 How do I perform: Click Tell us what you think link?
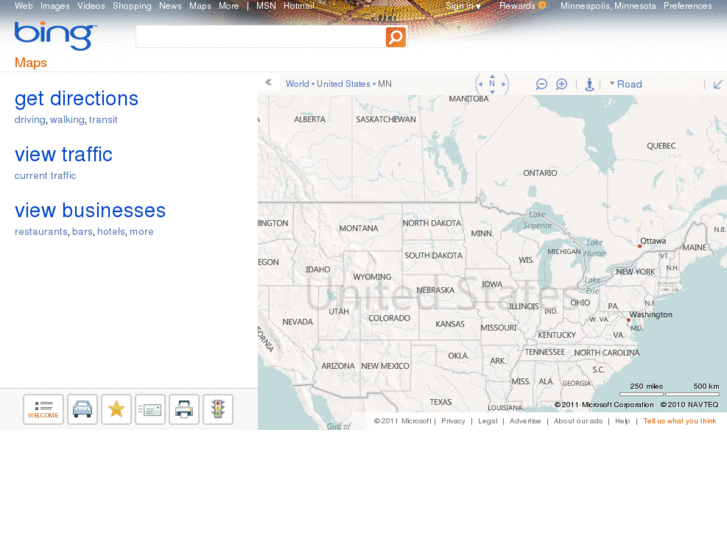pyautogui.click(x=680, y=421)
